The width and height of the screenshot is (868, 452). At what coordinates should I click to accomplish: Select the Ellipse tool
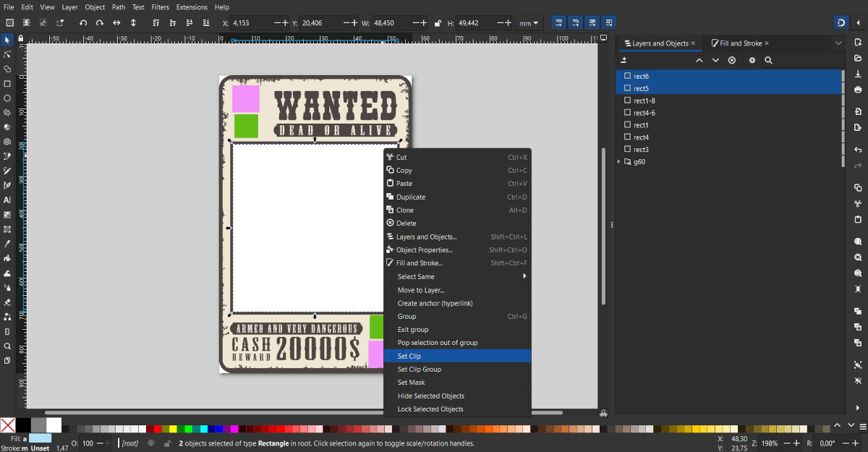7,98
